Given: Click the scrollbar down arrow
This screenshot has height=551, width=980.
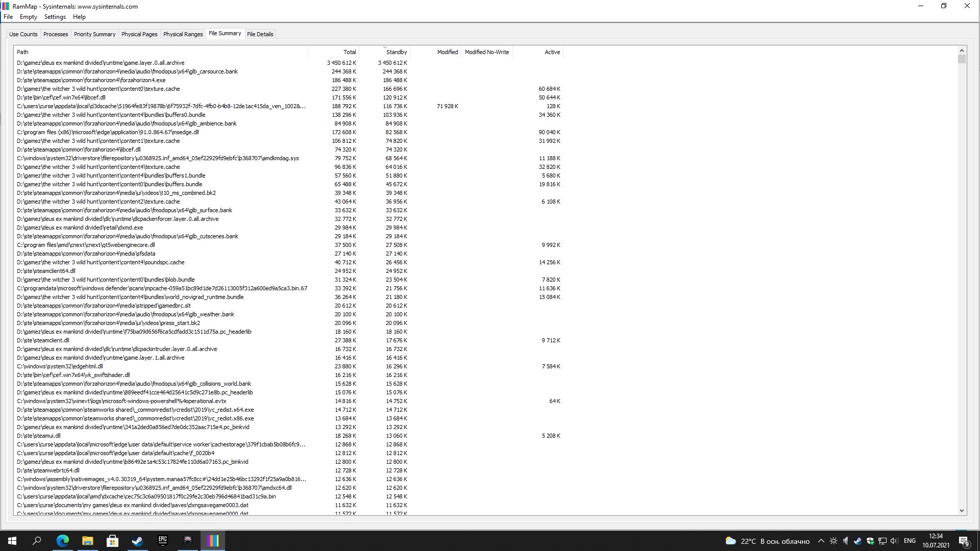Looking at the screenshot, I should (962, 511).
